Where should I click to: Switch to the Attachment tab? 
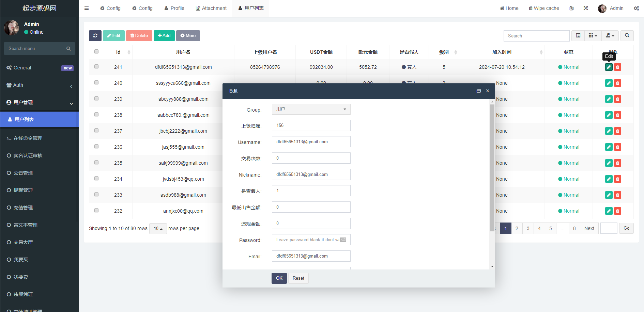pos(211,8)
